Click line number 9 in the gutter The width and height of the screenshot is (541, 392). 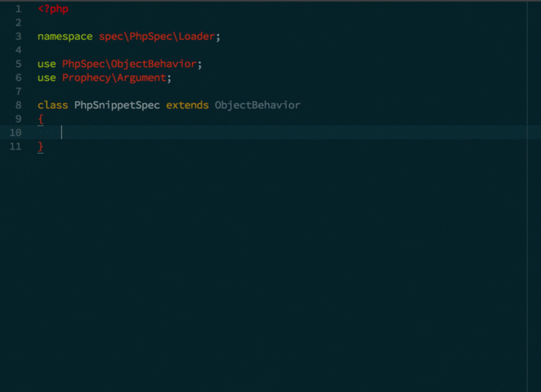(x=19, y=119)
